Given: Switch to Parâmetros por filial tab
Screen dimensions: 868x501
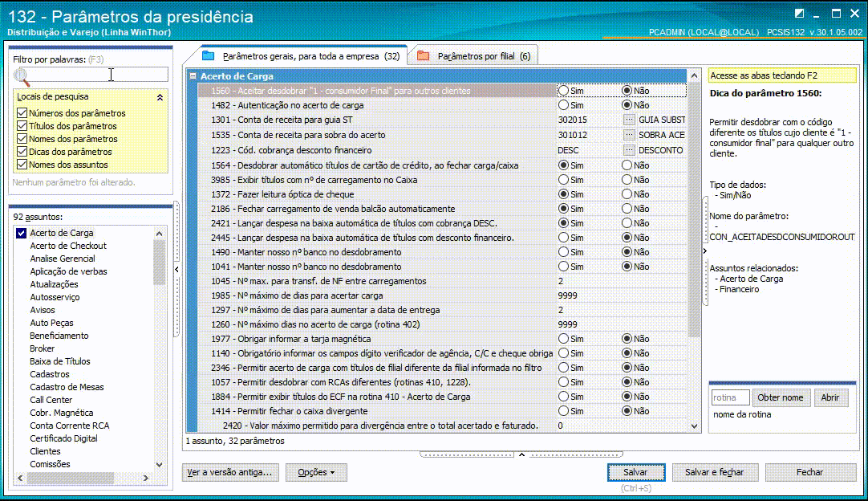Looking at the screenshot, I should (x=475, y=56).
